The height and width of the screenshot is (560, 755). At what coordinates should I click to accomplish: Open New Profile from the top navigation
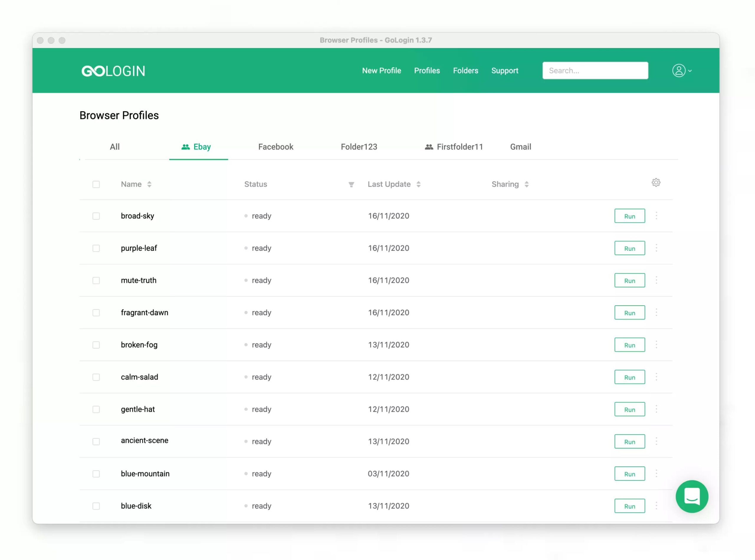pyautogui.click(x=381, y=71)
